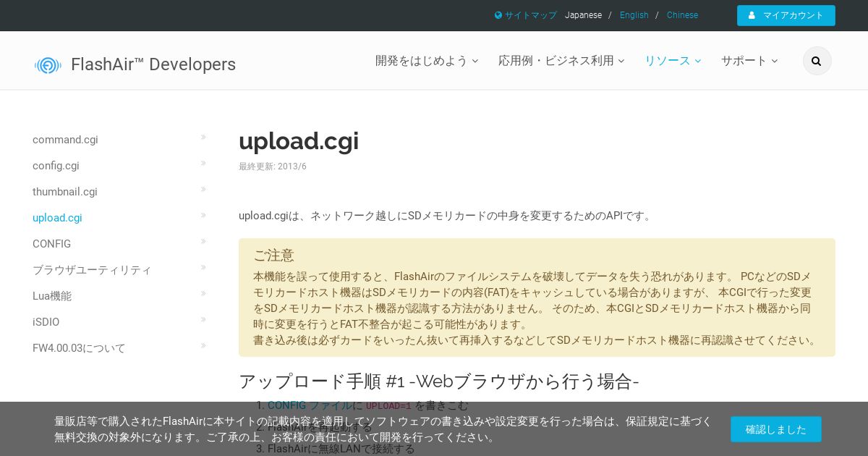Viewport: 868px width, 456px height.
Task: Click the arrow icon next to iSDIO
Action: (x=203, y=319)
